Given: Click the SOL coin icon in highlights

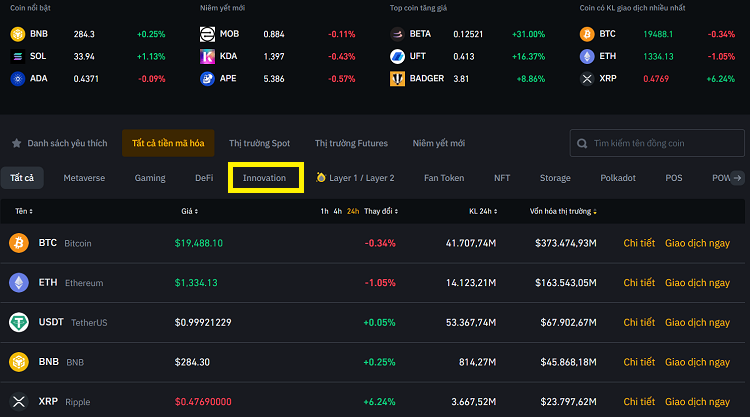Looking at the screenshot, I should click(17, 56).
